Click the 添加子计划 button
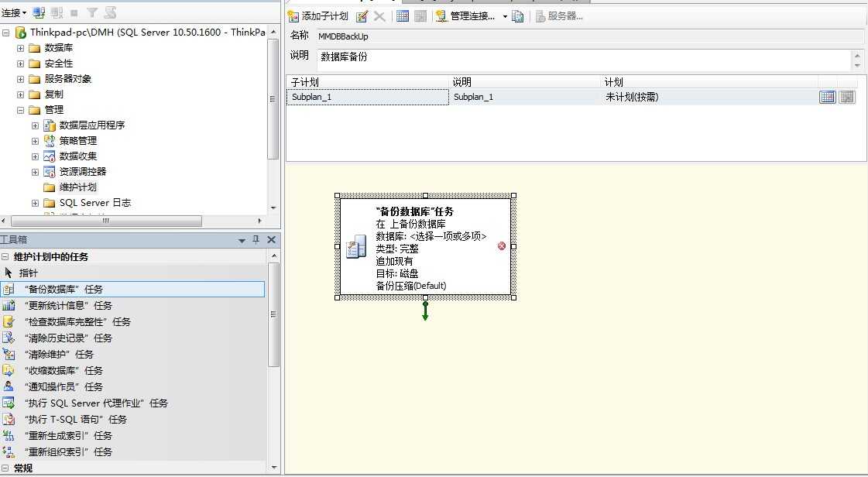868x477 pixels. tap(318, 16)
